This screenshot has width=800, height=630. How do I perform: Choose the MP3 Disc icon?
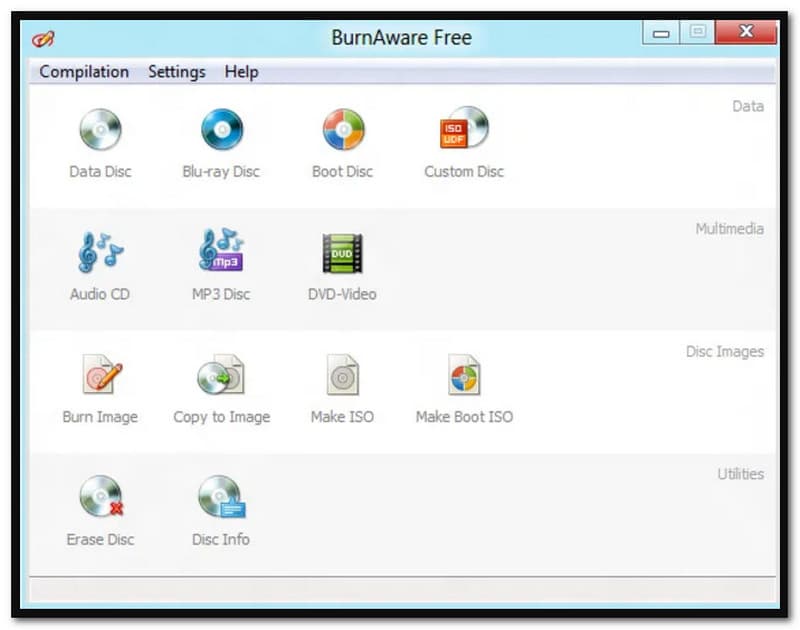pos(221,250)
